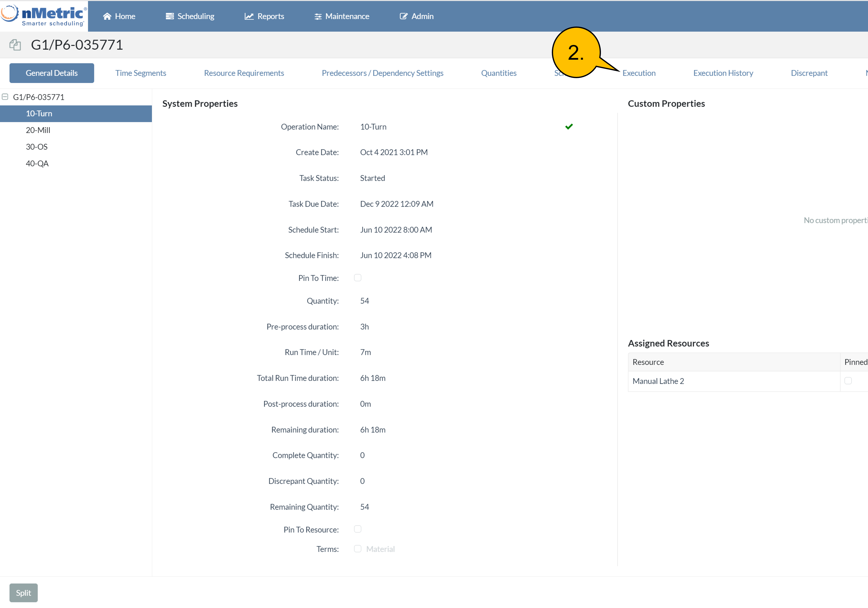Enable the Pin To Time checkbox
This screenshot has height=608, width=868.
pyautogui.click(x=357, y=278)
